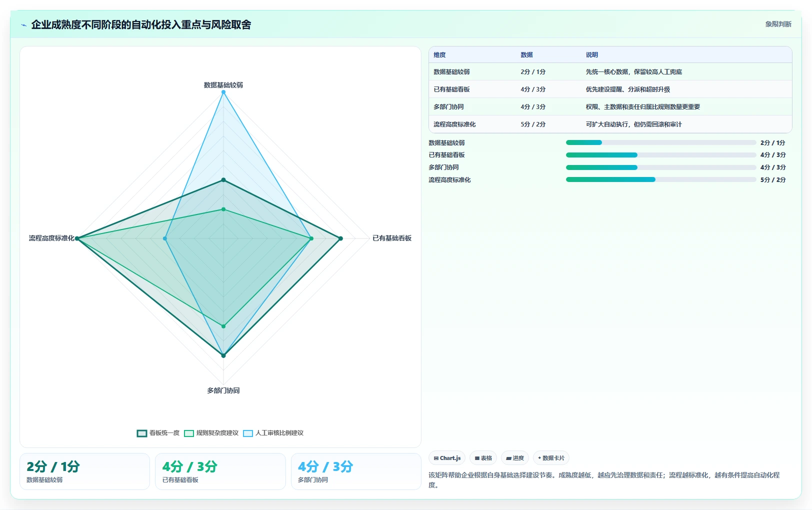This screenshot has width=812, height=510.
Task: Click the dark green point on 已有基础看板 axis
Action: tap(341, 238)
